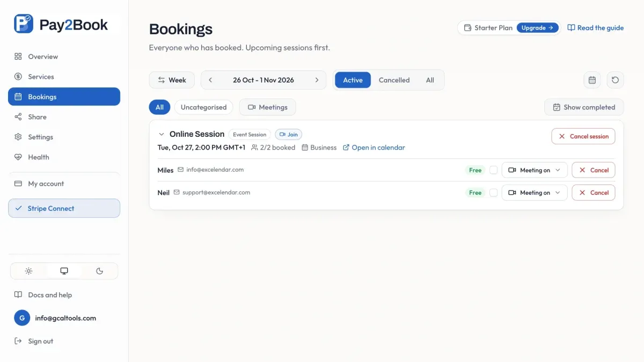Select the Cancelled status tab

[x=394, y=80]
